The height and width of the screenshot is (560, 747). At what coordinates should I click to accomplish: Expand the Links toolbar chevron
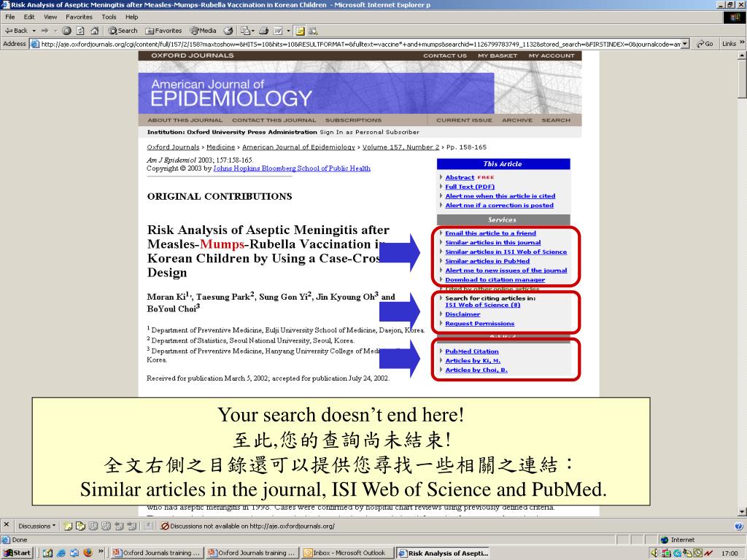pos(741,43)
